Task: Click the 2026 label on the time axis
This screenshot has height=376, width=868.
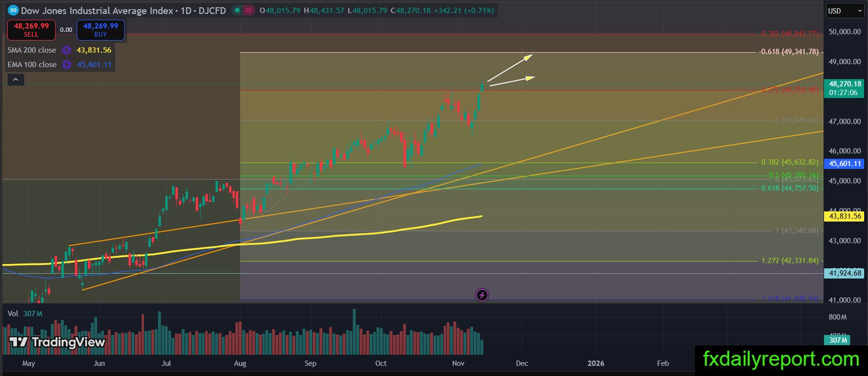Action: click(596, 363)
